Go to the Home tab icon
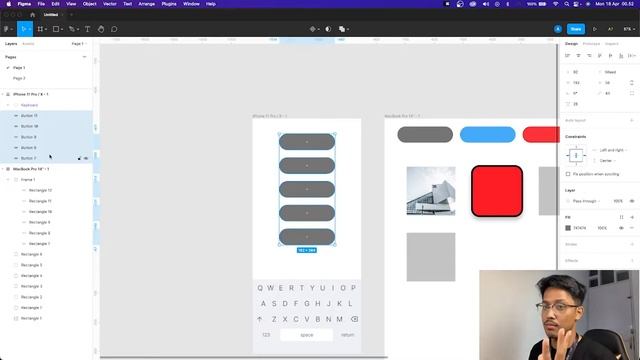 click(33, 15)
